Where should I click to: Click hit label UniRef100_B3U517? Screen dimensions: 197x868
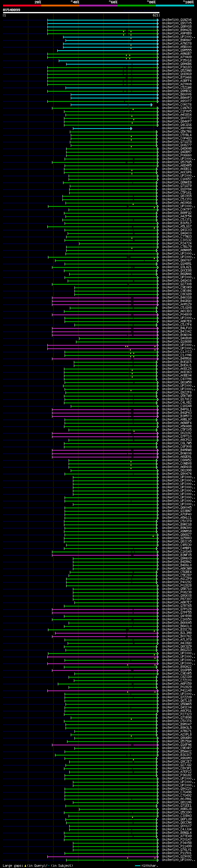[177, 223]
